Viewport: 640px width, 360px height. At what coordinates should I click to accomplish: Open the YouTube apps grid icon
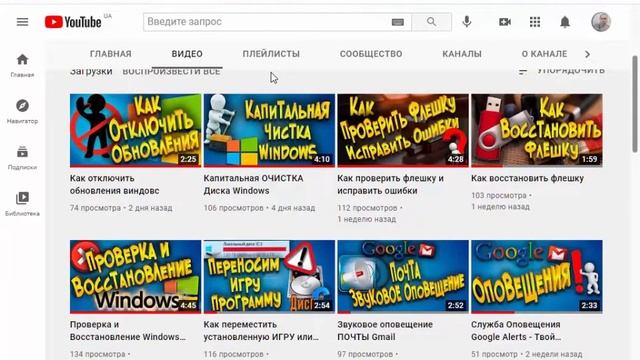click(x=535, y=22)
